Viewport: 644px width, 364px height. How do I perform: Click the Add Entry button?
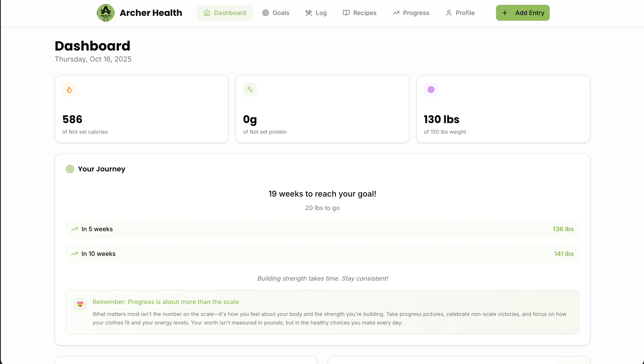(522, 13)
